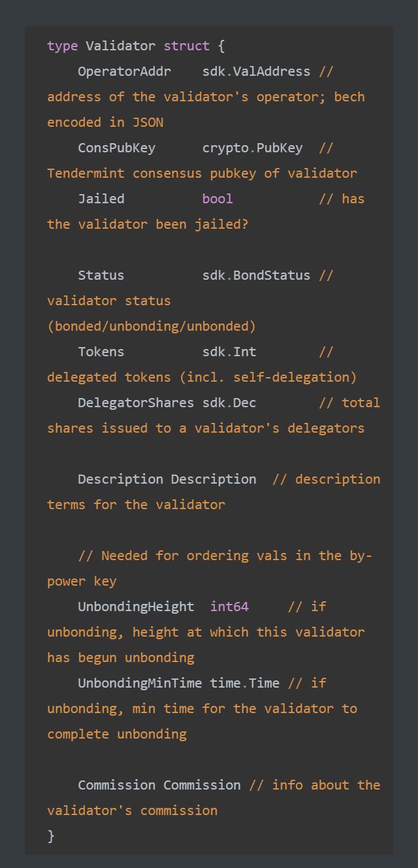This screenshot has width=418, height=868.
Task: Select the UnbondingHeight field name
Action: pyautogui.click(x=136, y=607)
